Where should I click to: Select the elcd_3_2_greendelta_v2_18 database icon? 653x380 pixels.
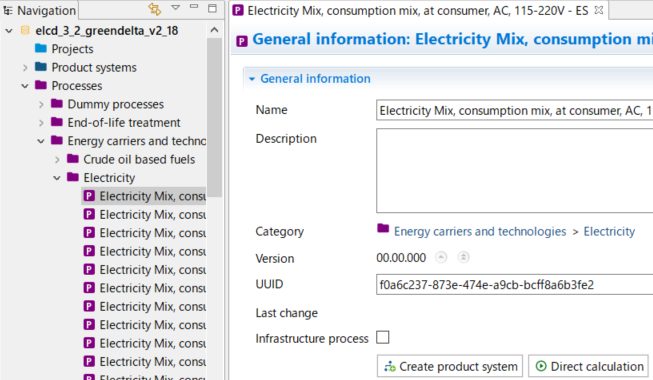tap(25, 30)
